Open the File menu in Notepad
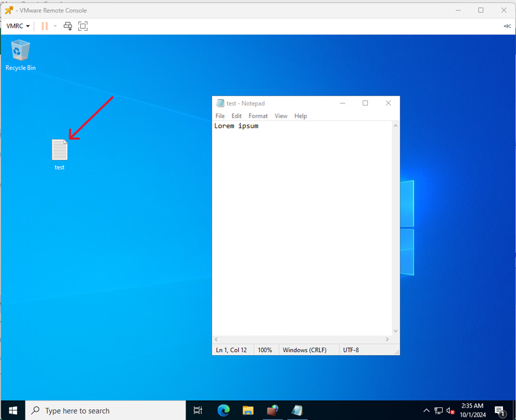Viewport: 516px width, 420px height. click(x=220, y=116)
